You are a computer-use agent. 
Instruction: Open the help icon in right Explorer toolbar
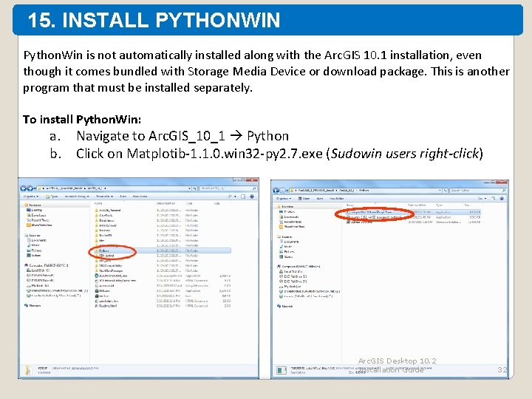click(502, 199)
